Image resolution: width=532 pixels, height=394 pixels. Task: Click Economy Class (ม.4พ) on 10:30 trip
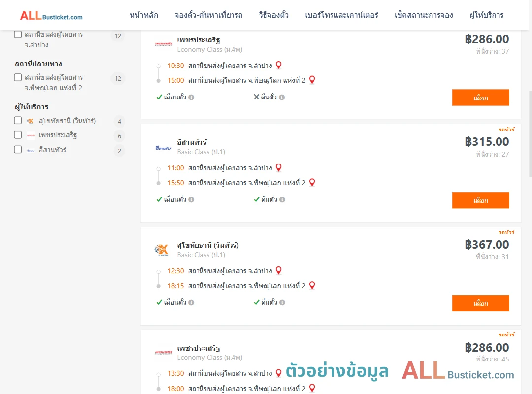(210, 50)
